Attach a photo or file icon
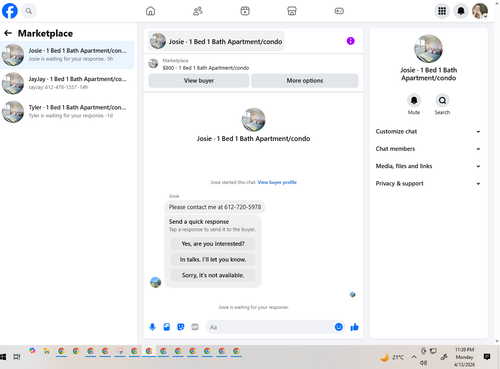 [x=167, y=327]
